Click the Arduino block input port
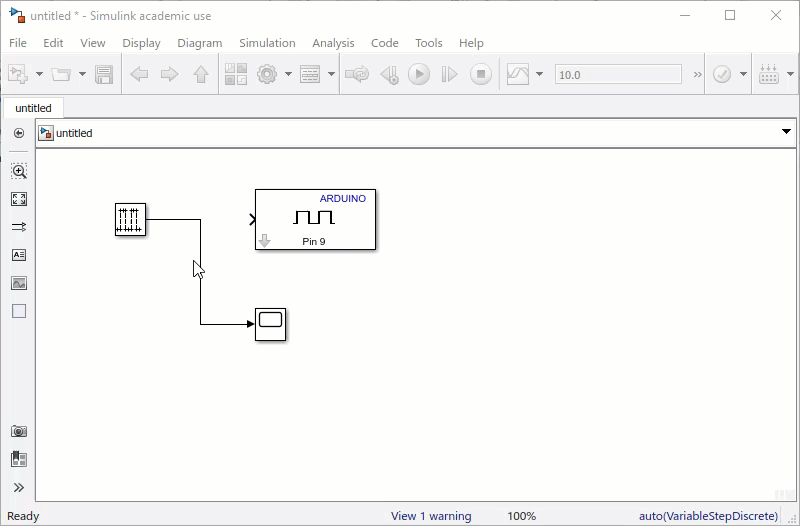The image size is (800, 526). 252,219
